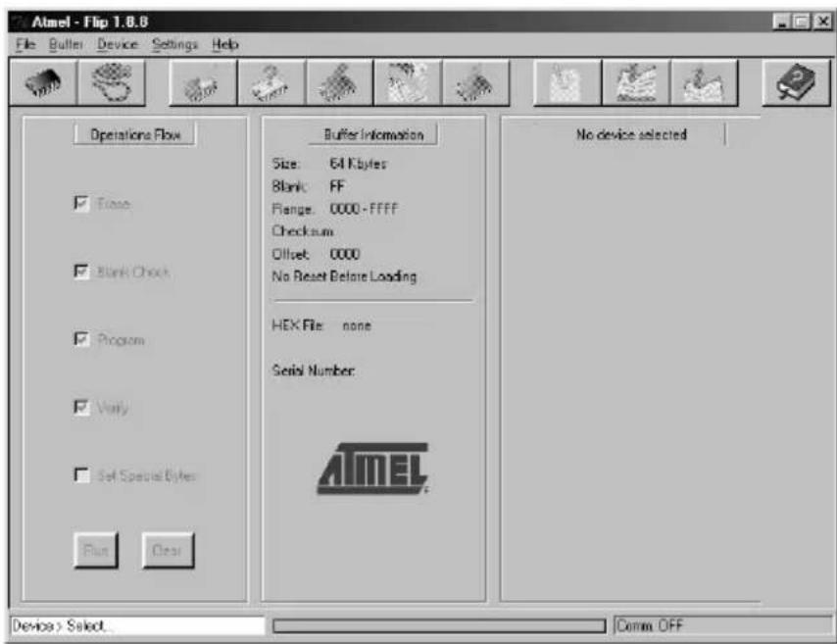Click the chip icon to select device
Image resolution: width=837 pixels, height=644 pixels.
coord(43,82)
